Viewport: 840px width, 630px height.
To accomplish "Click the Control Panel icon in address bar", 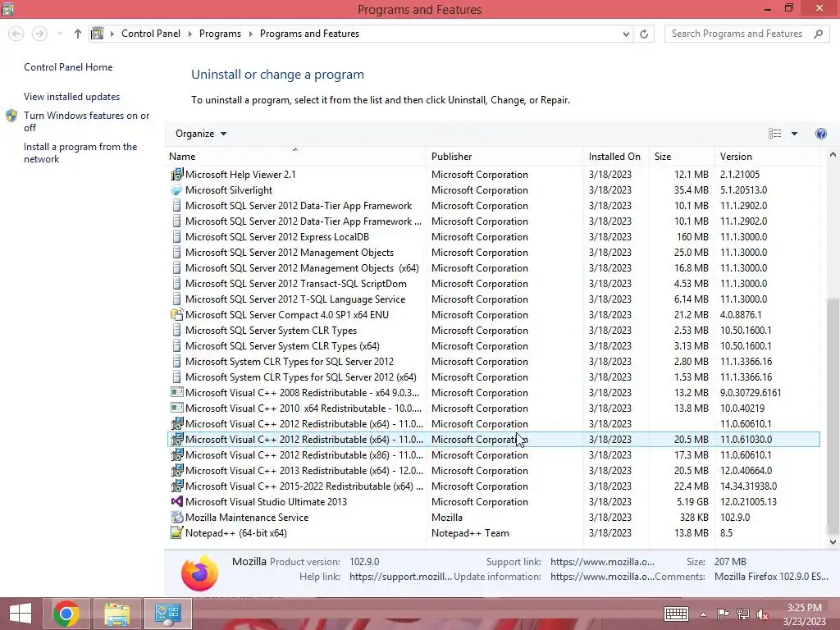I will (x=97, y=33).
